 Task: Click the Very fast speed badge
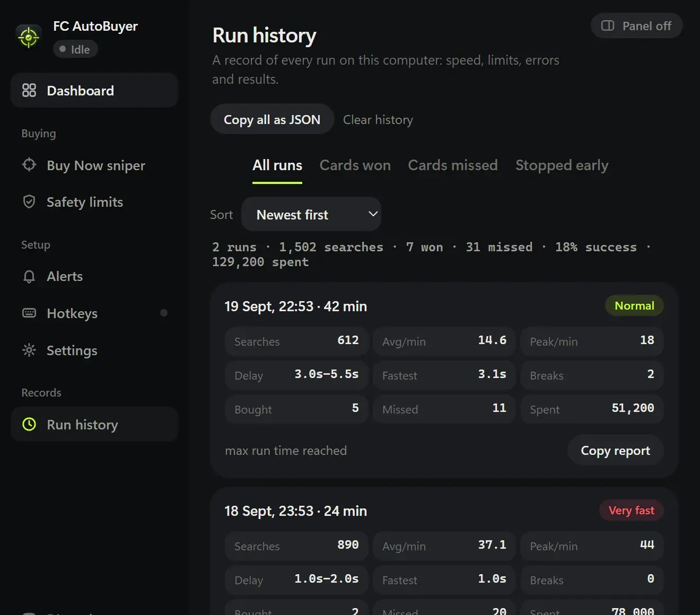tap(632, 511)
